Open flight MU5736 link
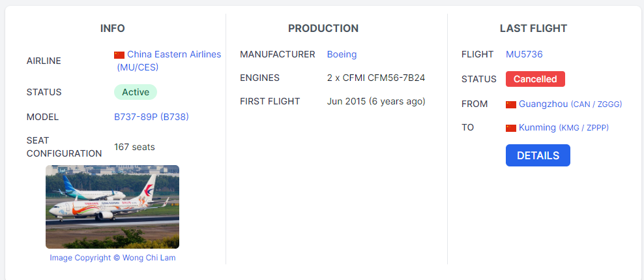 [524, 54]
